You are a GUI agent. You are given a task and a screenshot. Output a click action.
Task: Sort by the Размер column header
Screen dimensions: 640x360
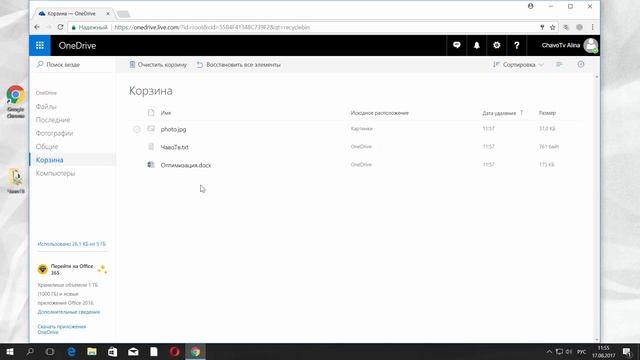(x=547, y=113)
